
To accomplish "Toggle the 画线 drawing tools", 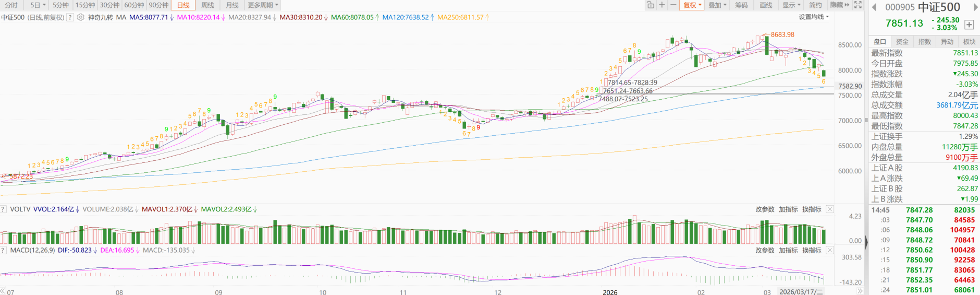I will coord(766,5).
